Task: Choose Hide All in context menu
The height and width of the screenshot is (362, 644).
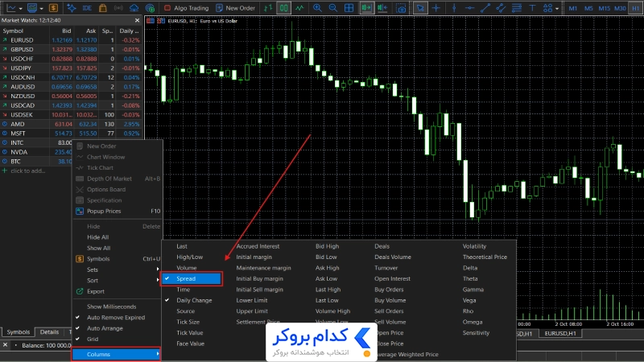Action: pos(97,237)
